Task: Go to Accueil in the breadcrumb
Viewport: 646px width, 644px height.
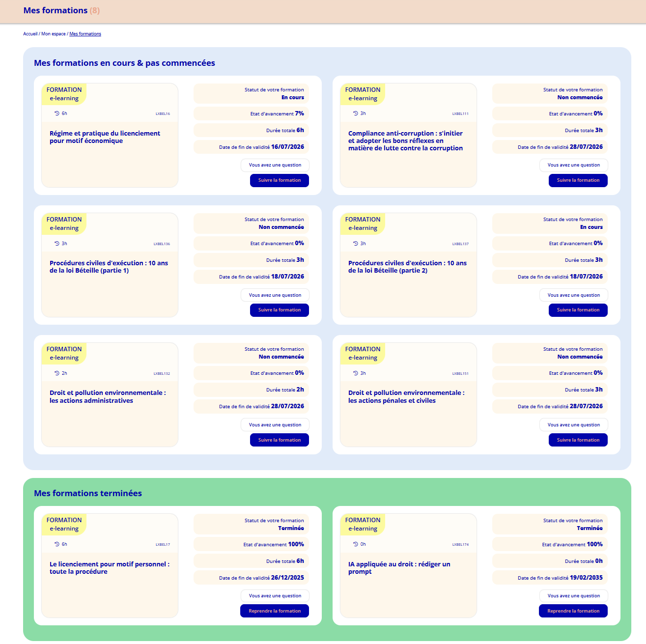Action: pos(30,34)
